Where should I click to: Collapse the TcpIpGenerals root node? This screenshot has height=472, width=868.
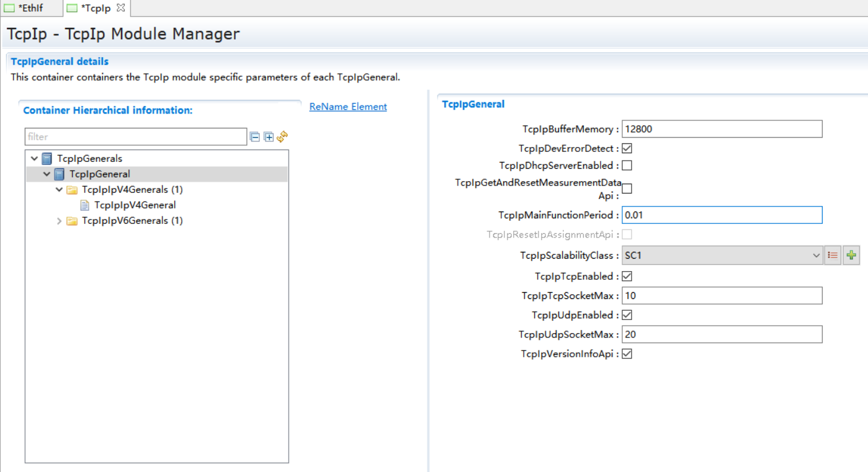pos(34,159)
